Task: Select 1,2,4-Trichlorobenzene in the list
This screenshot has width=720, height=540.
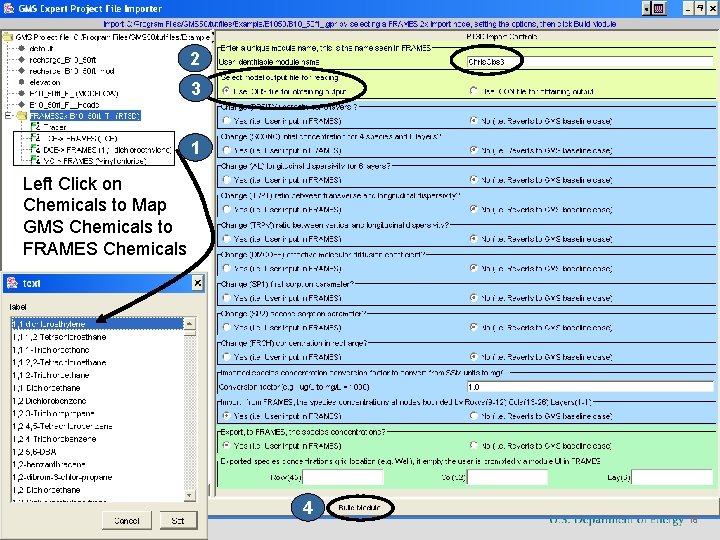Action: [x=97, y=439]
